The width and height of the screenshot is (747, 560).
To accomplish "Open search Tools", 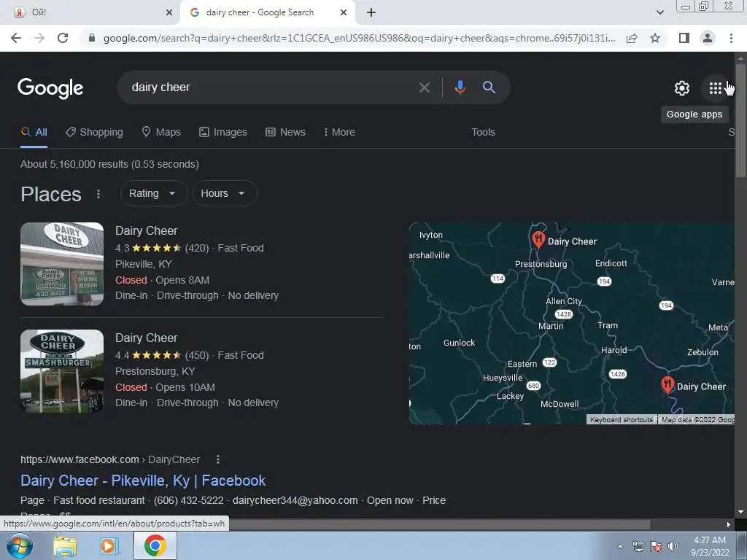I will click(x=483, y=133).
